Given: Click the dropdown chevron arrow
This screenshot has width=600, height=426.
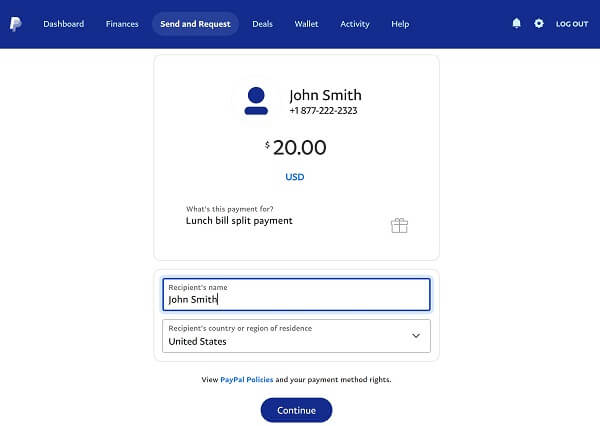Looking at the screenshot, I should 416,336.
